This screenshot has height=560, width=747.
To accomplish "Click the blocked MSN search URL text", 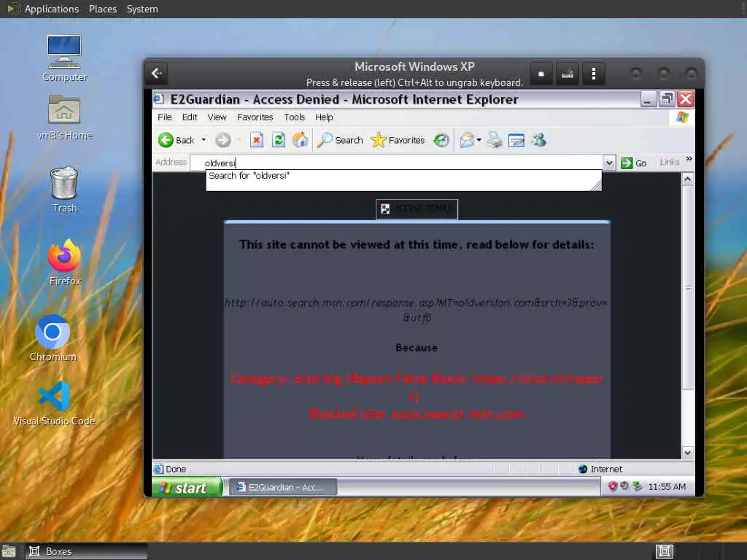I will pos(415,310).
